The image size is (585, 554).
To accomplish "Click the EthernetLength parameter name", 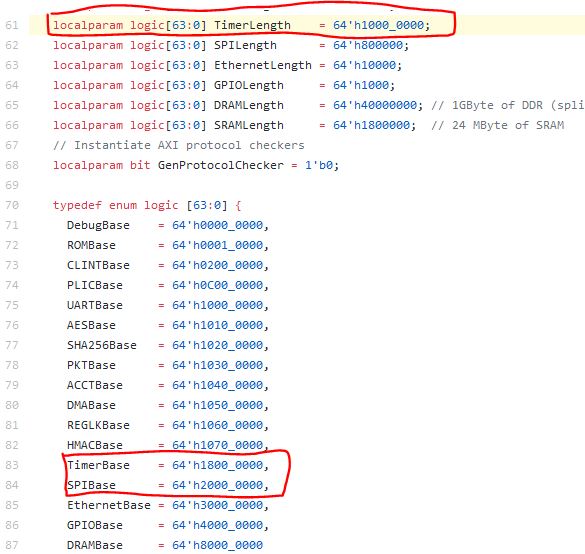I will click(263, 65).
